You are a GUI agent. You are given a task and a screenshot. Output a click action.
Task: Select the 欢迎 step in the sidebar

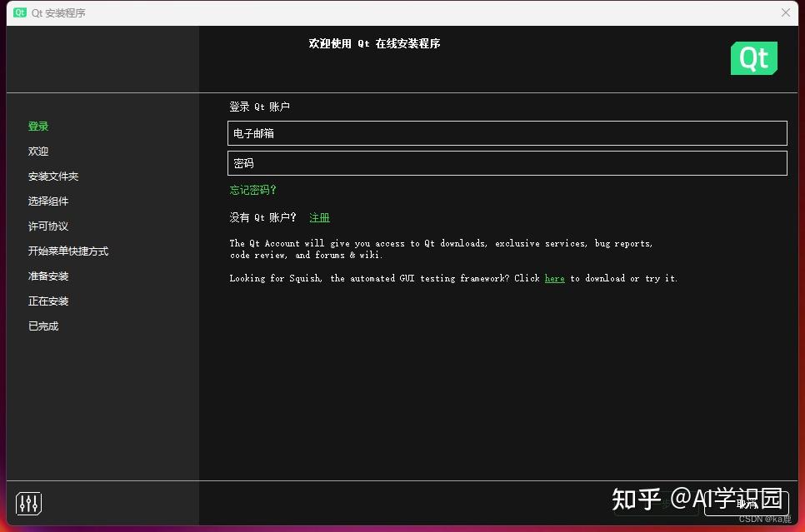(x=37, y=151)
